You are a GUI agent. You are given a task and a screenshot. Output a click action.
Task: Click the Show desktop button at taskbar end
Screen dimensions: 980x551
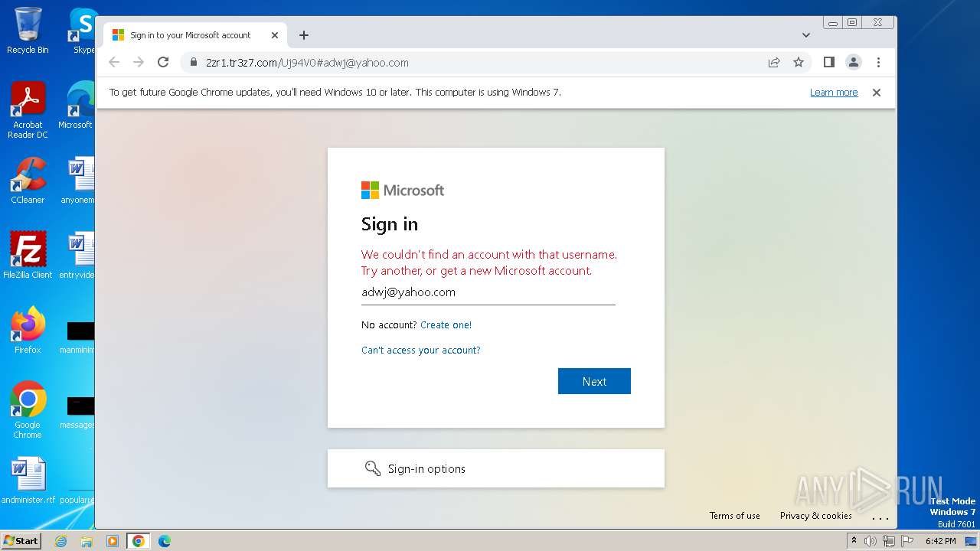972,541
